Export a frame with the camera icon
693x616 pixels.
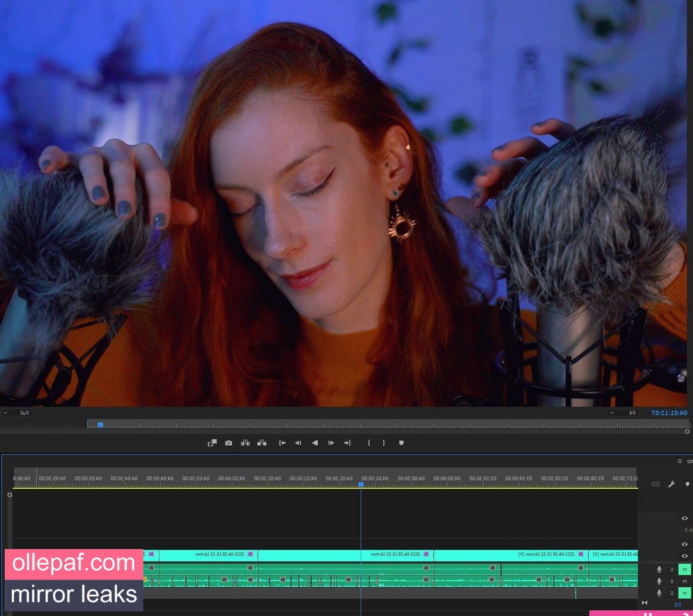coord(229,443)
